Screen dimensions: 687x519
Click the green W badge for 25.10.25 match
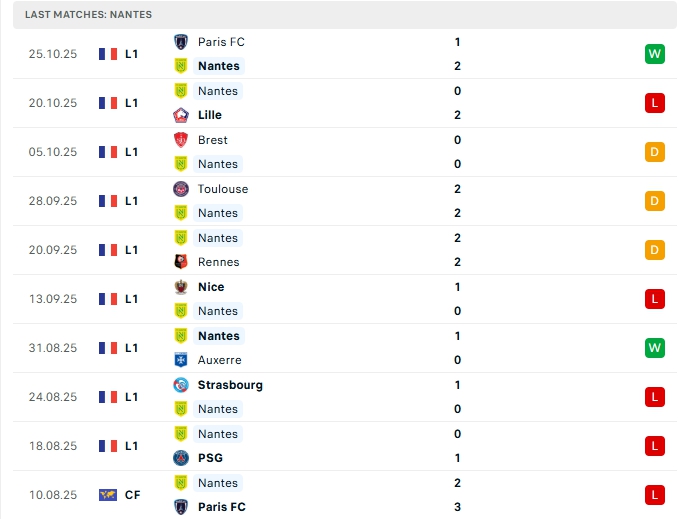[655, 54]
